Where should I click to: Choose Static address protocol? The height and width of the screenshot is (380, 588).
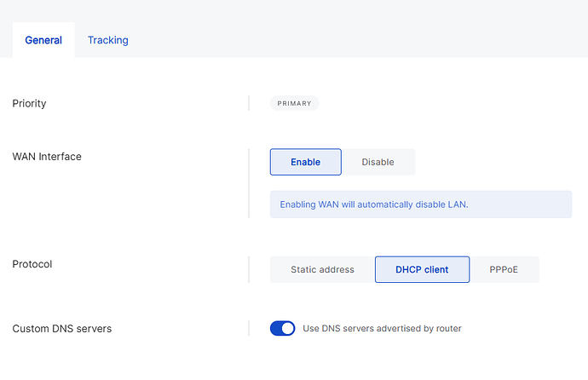point(322,269)
